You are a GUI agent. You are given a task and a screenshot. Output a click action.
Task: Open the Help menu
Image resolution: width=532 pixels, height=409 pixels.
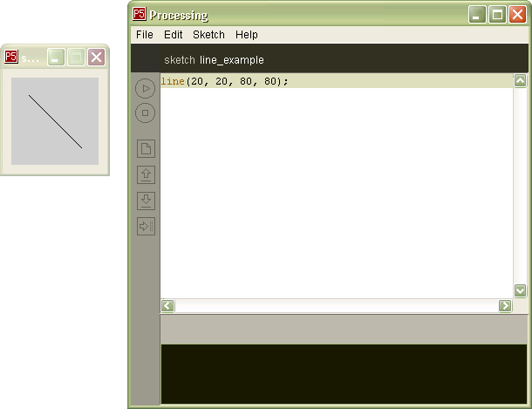(x=247, y=35)
